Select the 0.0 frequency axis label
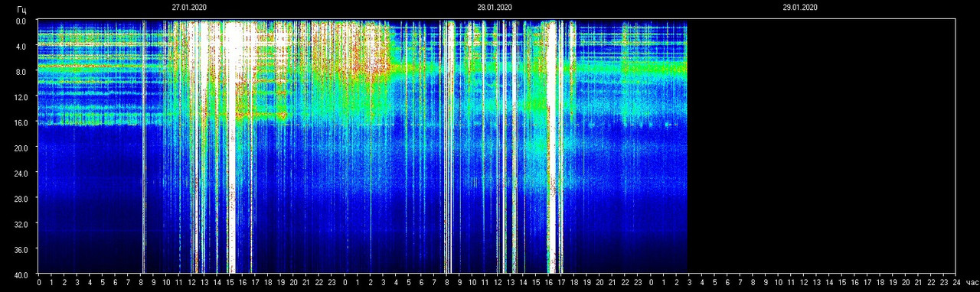This screenshot has width=980, height=292. click(x=21, y=21)
